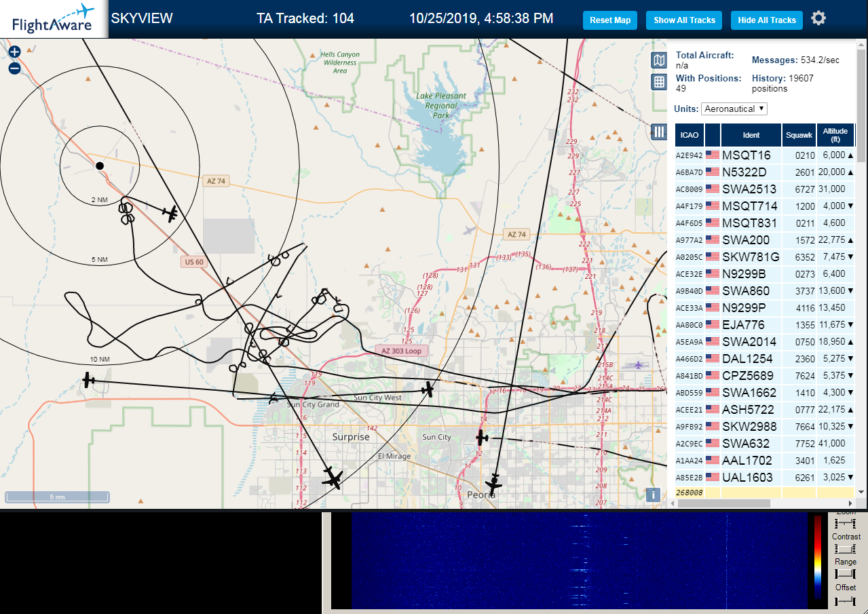Image resolution: width=868 pixels, height=614 pixels.
Task: Click the Show All Tracks button
Action: (684, 20)
